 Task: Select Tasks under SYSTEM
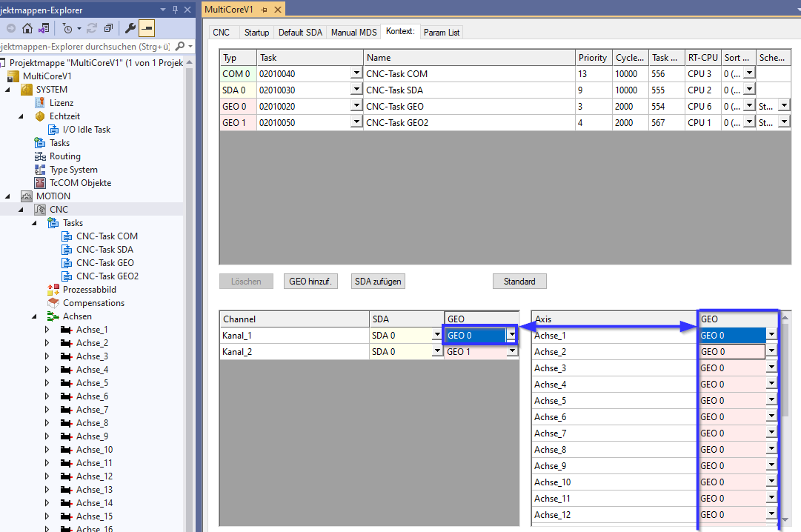pyautogui.click(x=59, y=142)
